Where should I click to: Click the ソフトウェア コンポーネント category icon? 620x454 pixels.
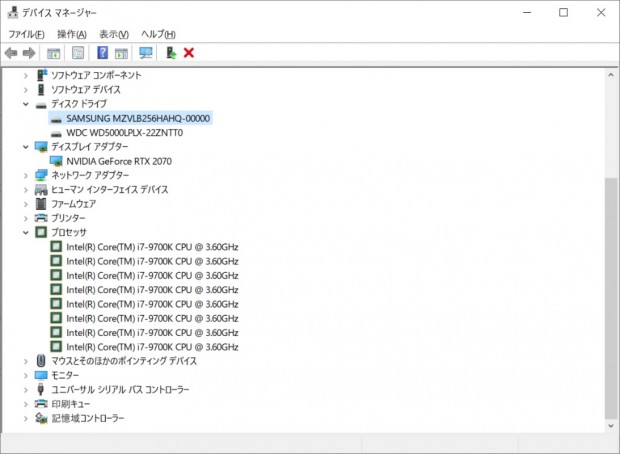[x=41, y=75]
